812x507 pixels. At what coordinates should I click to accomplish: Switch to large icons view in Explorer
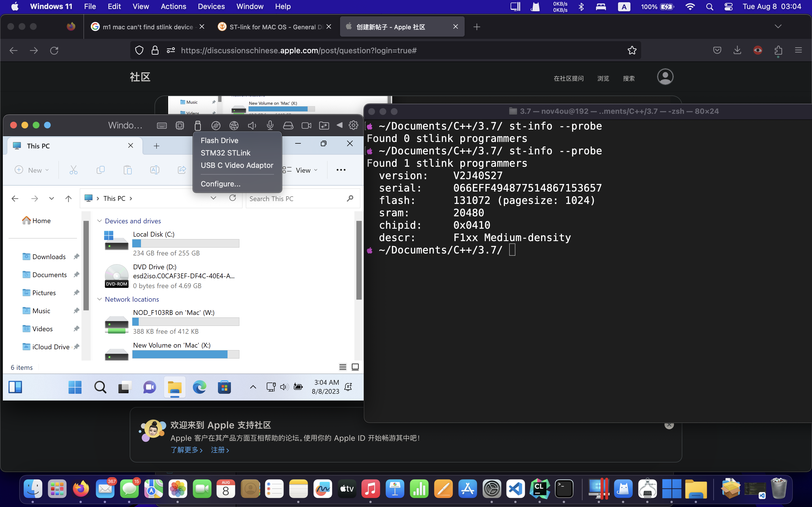(x=355, y=367)
